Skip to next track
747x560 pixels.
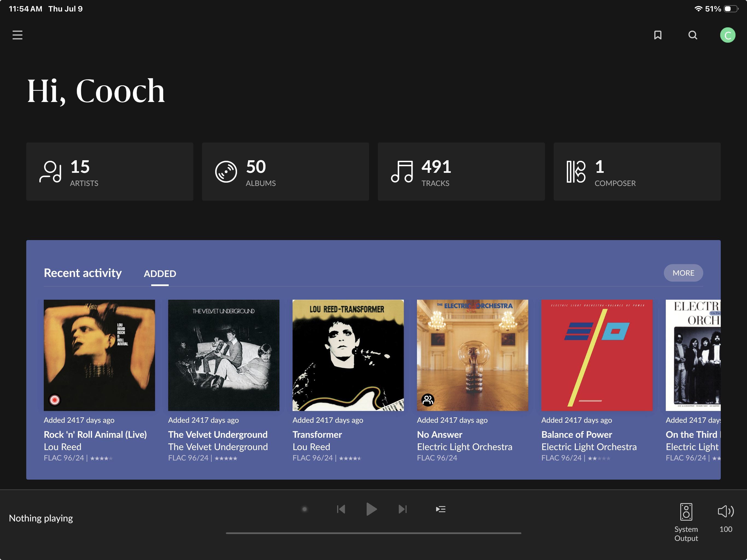(x=402, y=509)
